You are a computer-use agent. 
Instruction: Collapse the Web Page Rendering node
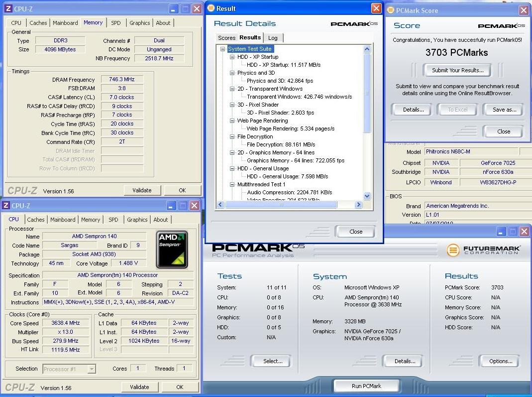click(232, 121)
